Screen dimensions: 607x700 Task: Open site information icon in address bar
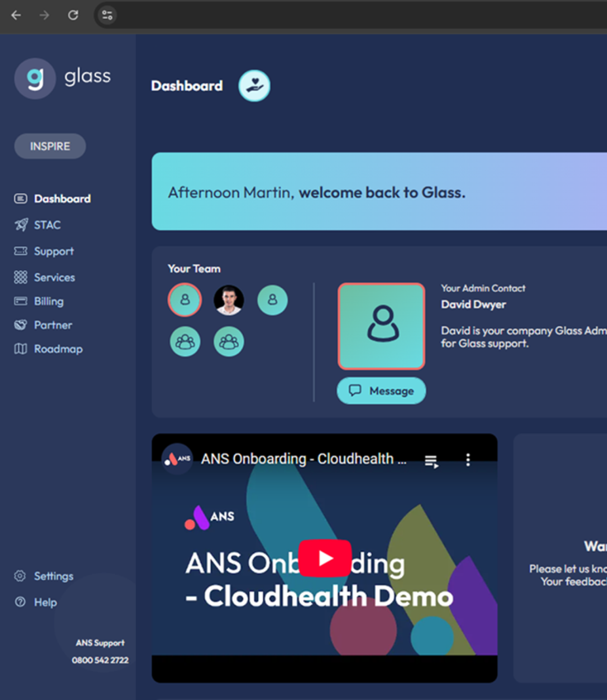(107, 15)
